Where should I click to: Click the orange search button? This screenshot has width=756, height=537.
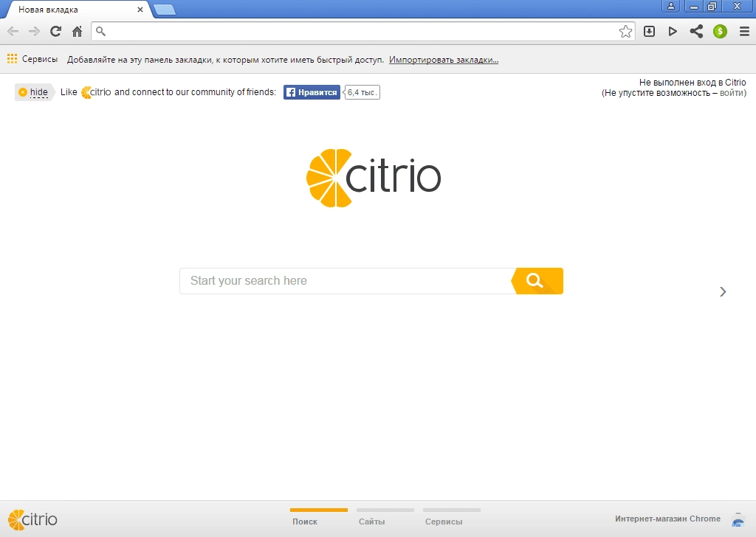[537, 281]
